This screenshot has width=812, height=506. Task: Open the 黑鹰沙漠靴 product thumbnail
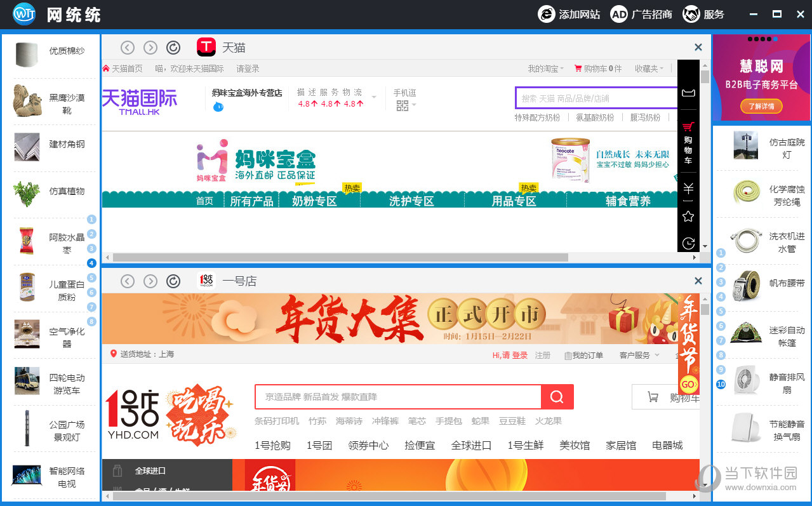[x=27, y=100]
